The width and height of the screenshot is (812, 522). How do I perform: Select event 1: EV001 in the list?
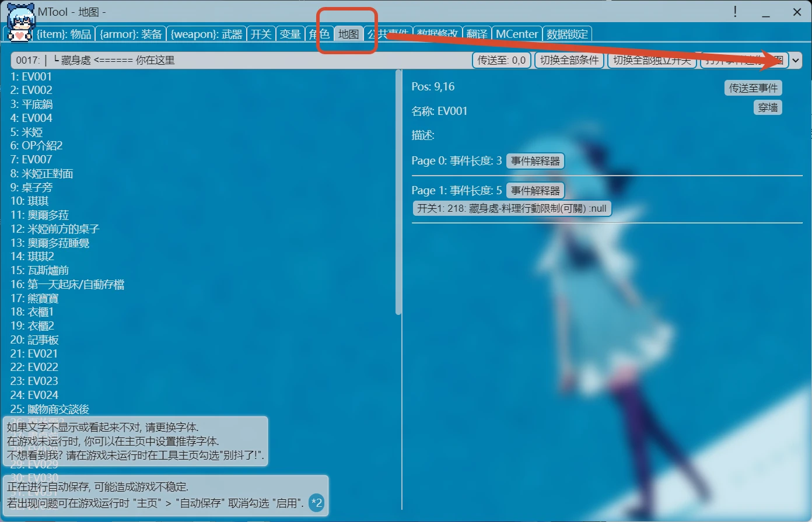[31, 76]
